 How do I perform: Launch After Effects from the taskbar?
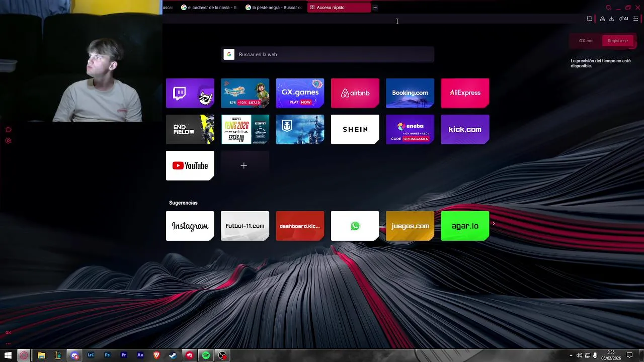pos(140,355)
